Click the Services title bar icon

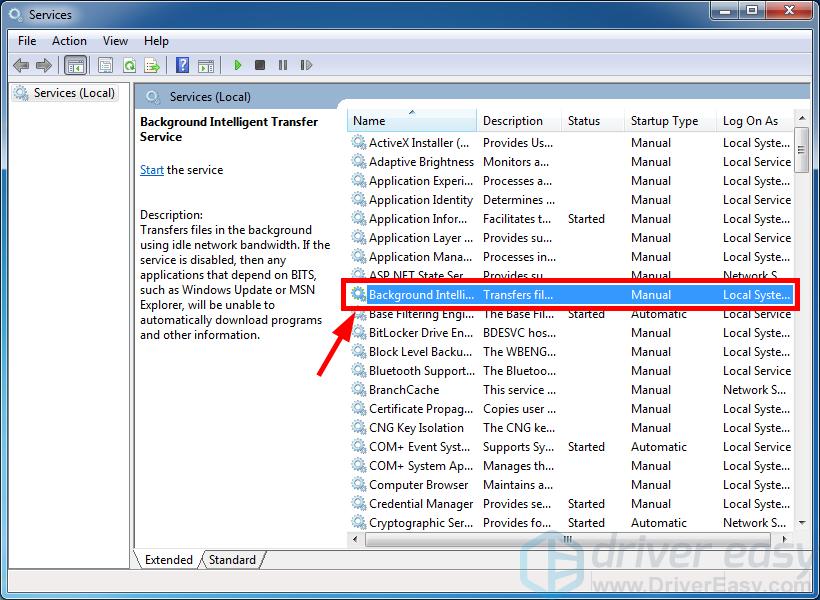(15, 15)
